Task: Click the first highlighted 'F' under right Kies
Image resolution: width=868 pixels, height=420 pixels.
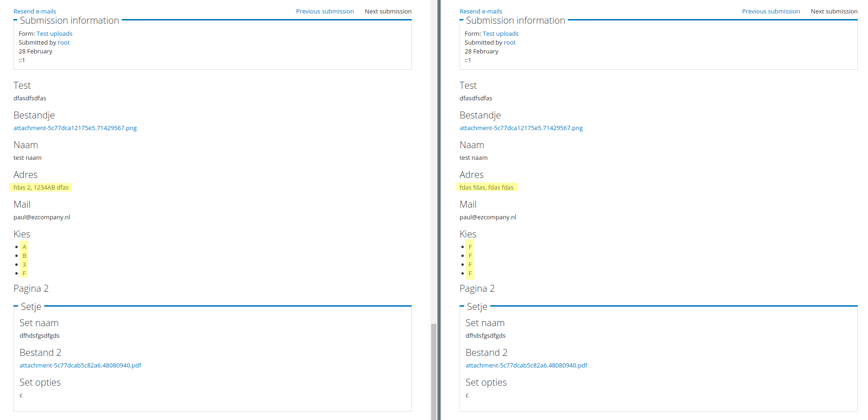Action: pyautogui.click(x=470, y=247)
